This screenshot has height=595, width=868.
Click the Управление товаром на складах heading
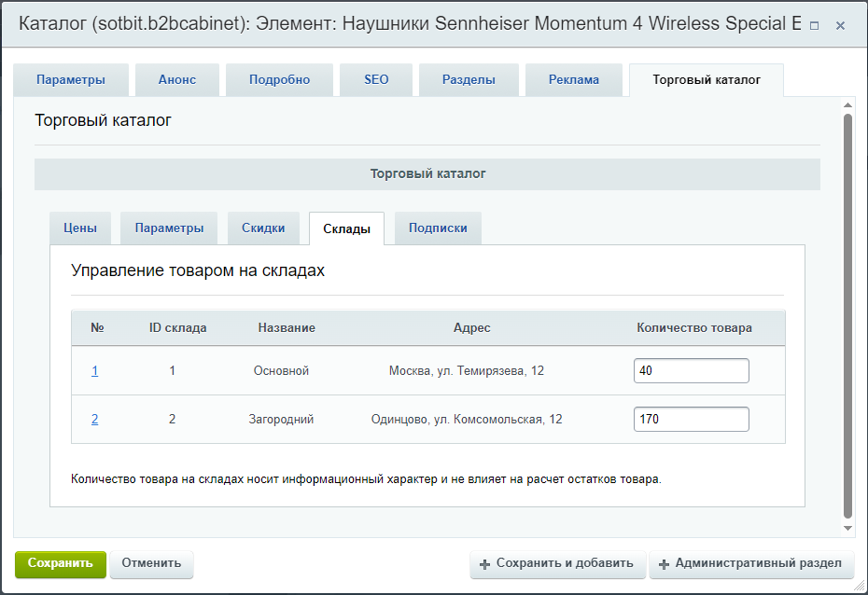point(198,271)
